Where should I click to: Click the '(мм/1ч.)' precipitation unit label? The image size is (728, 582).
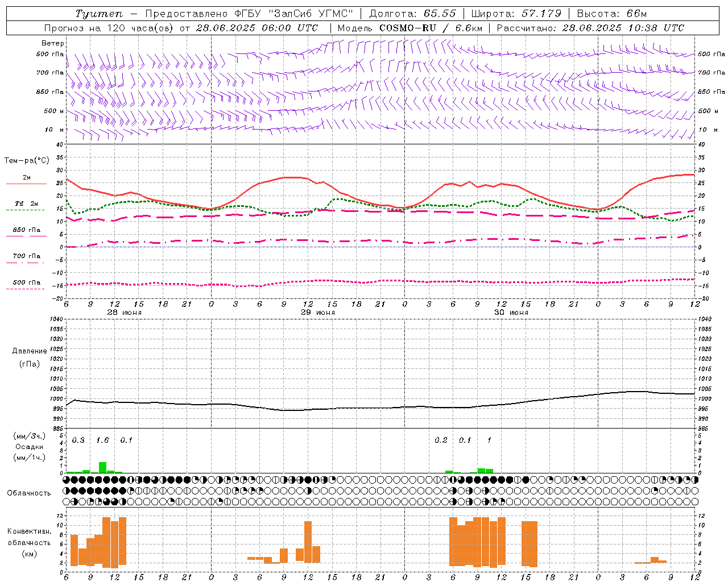[x=30, y=458]
